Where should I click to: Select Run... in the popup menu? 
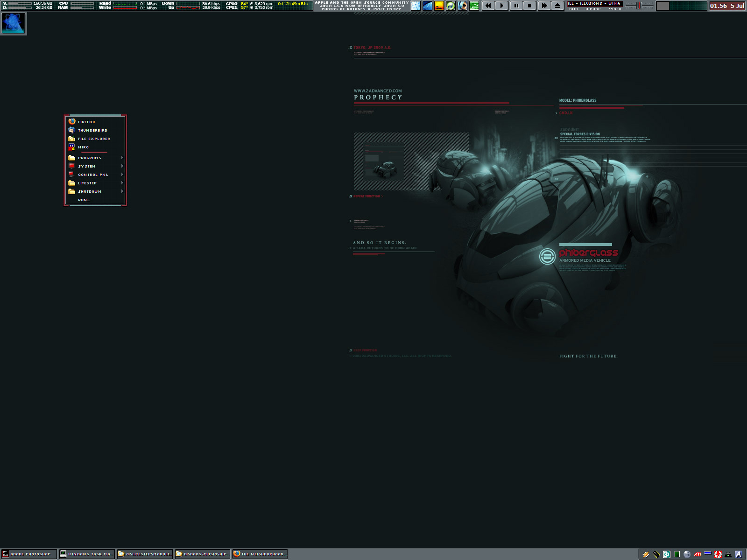[x=84, y=200]
